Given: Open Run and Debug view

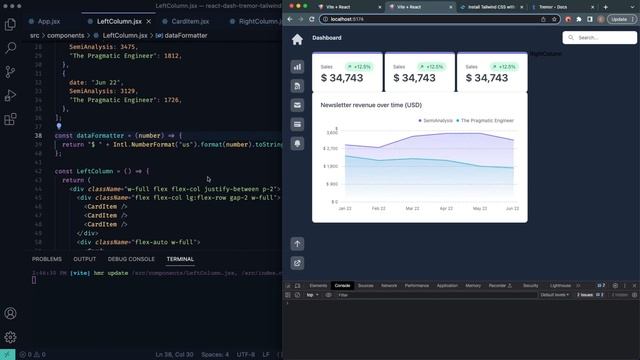Looking at the screenshot, I should (10, 96).
